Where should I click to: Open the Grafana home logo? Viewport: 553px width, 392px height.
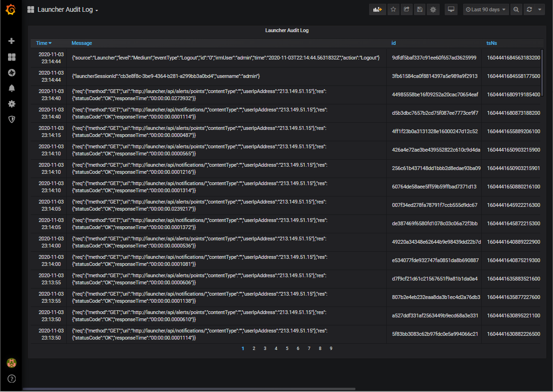[x=11, y=9]
